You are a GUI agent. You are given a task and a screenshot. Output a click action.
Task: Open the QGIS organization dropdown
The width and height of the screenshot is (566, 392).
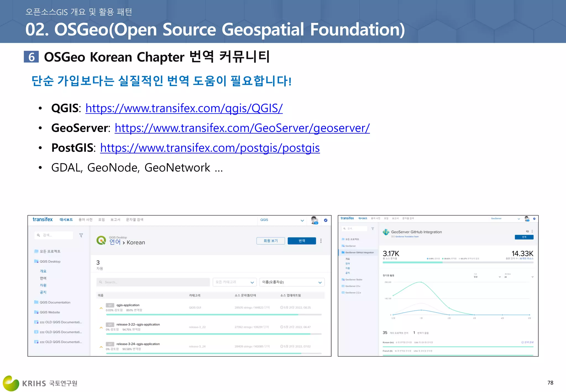[x=282, y=220]
